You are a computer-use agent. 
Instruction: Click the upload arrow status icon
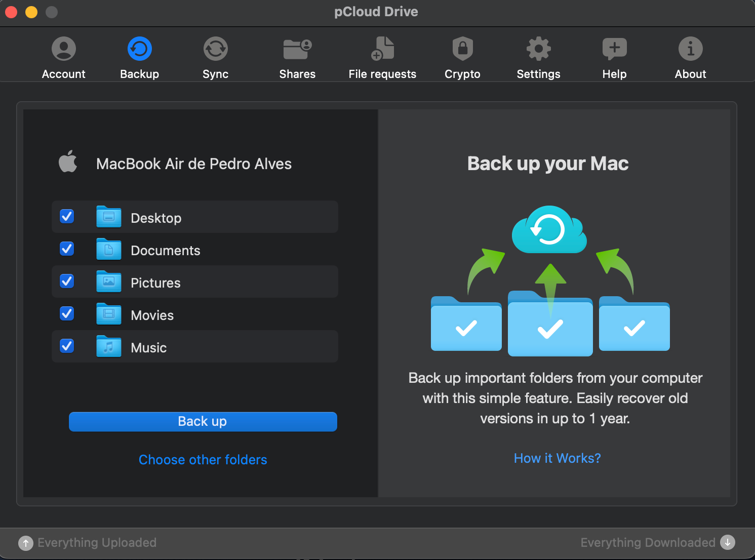26,543
